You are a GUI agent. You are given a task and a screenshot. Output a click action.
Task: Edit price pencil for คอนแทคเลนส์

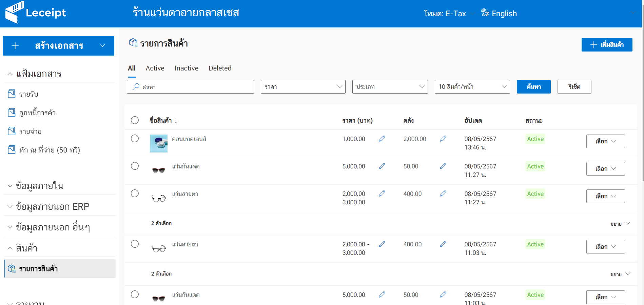(382, 139)
